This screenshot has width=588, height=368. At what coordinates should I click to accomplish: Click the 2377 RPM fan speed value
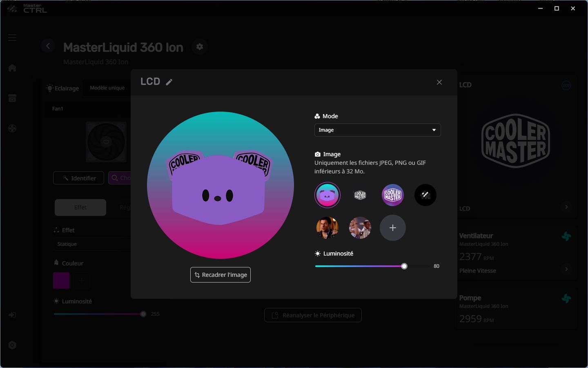click(x=477, y=257)
